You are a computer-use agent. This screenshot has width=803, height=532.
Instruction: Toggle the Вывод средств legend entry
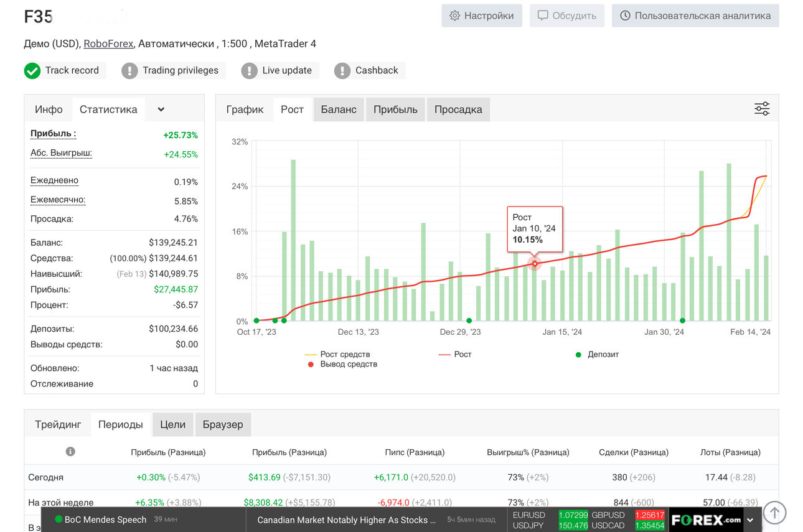click(x=342, y=364)
